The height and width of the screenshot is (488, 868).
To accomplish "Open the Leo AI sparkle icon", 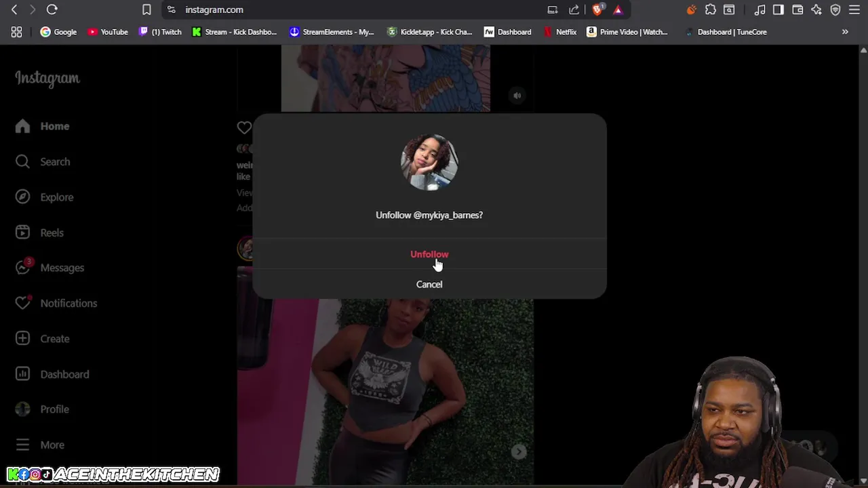I will [816, 9].
